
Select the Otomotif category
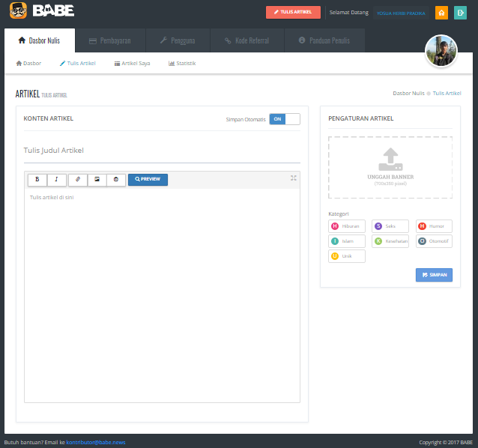pos(434,241)
